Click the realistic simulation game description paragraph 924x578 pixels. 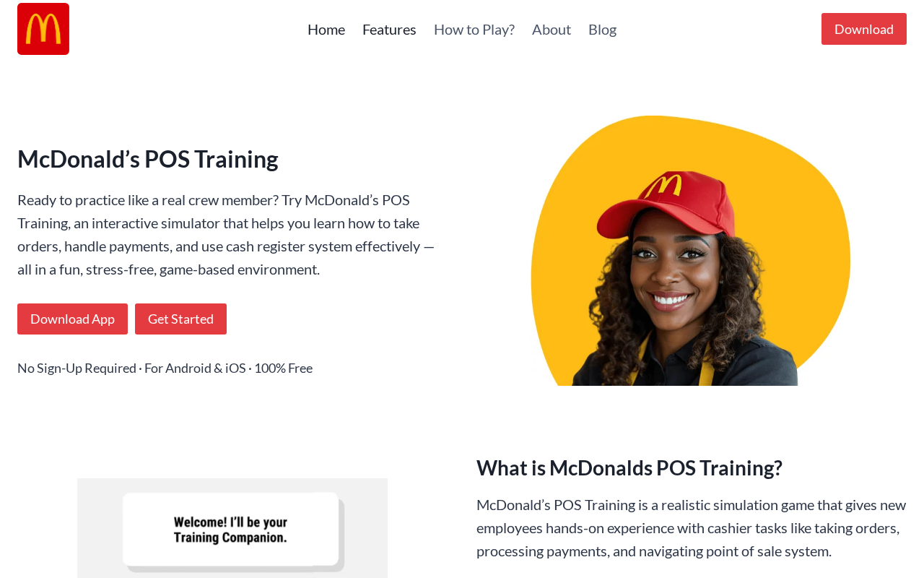(692, 527)
